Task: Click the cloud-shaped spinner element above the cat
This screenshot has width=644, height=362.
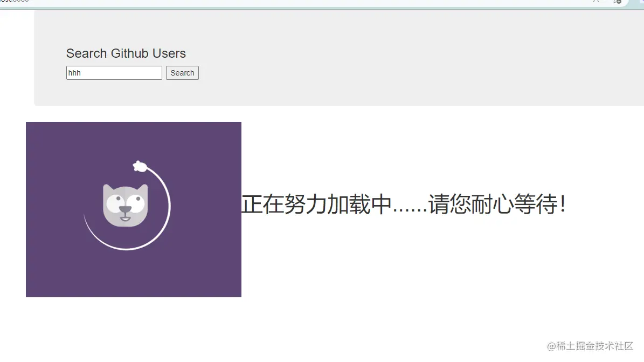Action: pyautogui.click(x=140, y=166)
